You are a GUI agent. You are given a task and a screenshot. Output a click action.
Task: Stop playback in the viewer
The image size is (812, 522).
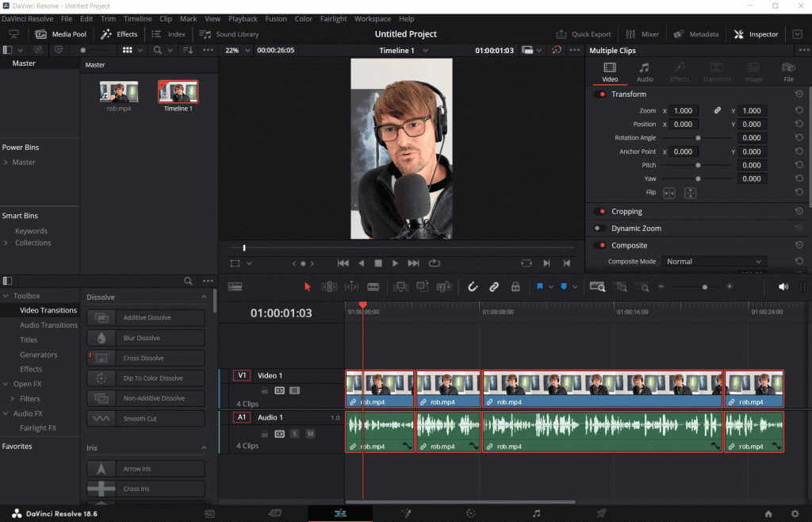pos(378,263)
